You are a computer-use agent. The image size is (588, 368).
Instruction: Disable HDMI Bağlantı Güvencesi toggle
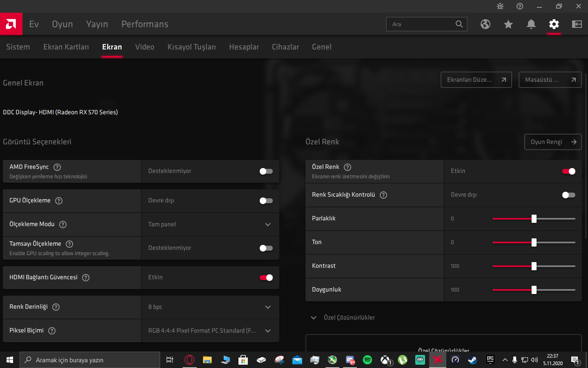click(x=266, y=278)
